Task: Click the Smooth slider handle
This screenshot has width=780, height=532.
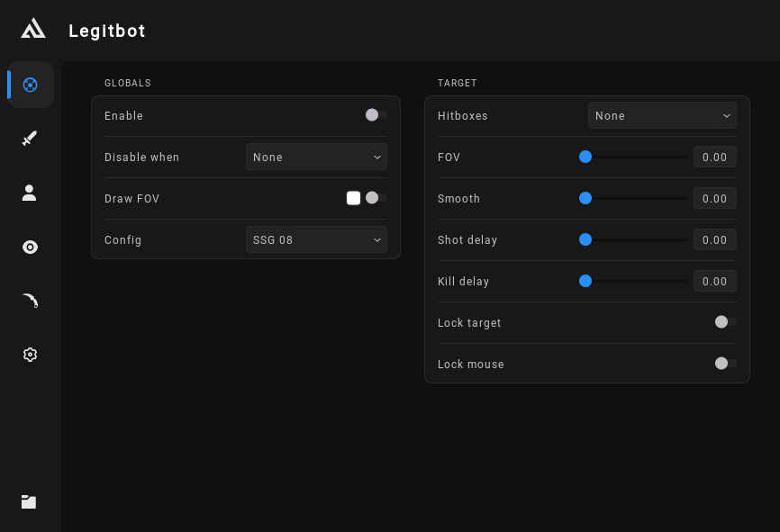Action: [x=585, y=198]
